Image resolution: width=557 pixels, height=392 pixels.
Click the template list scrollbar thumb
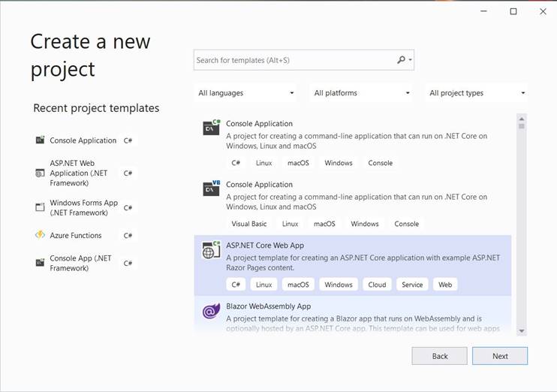point(522,126)
